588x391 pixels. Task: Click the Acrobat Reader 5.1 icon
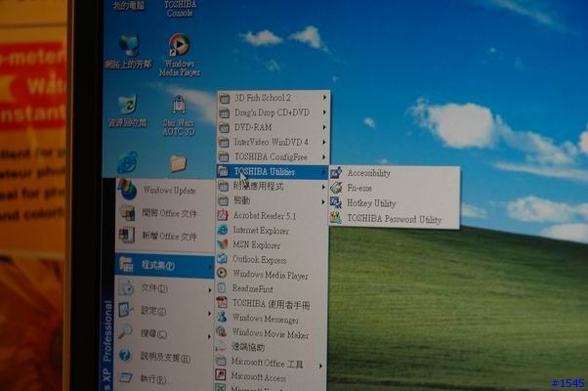pos(223,215)
